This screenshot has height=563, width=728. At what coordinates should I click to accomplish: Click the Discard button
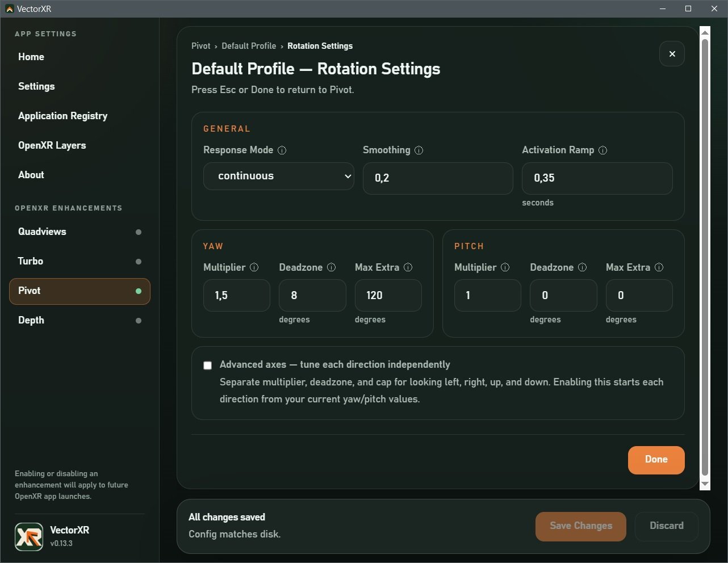click(667, 526)
